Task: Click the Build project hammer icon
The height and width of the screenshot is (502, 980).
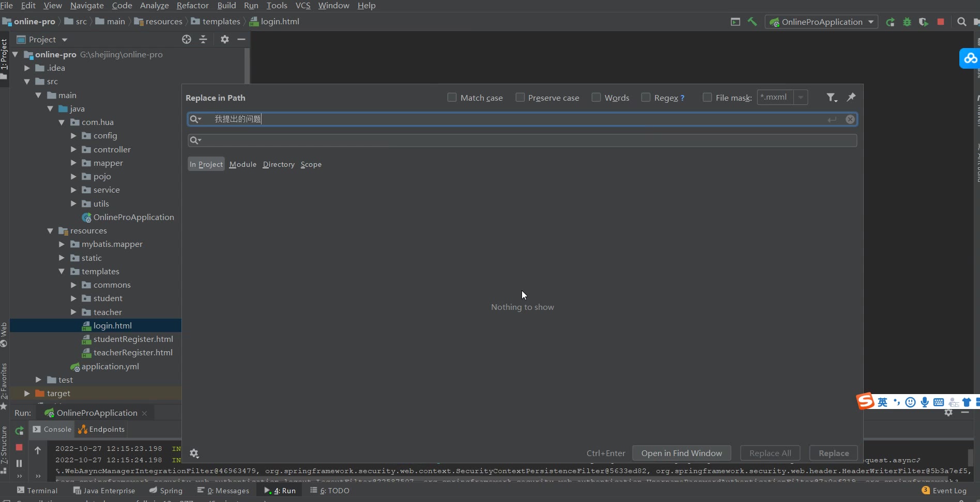Action: click(752, 22)
